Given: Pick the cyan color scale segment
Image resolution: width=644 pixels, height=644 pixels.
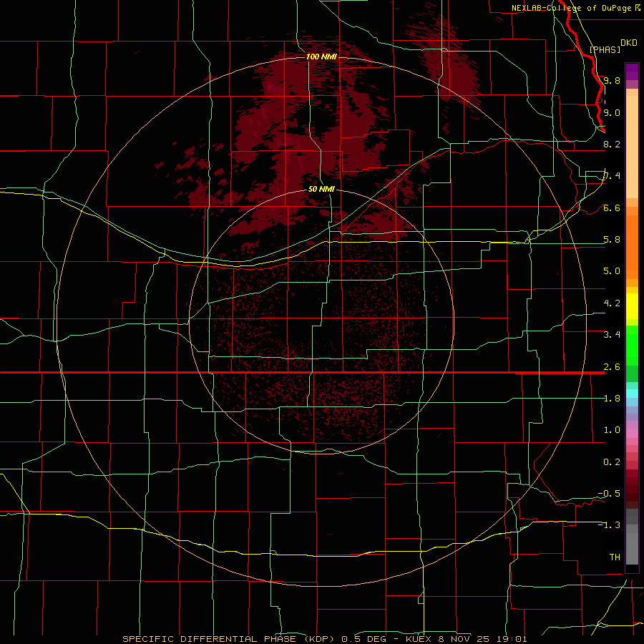Looking at the screenshot, I should pos(632,394).
